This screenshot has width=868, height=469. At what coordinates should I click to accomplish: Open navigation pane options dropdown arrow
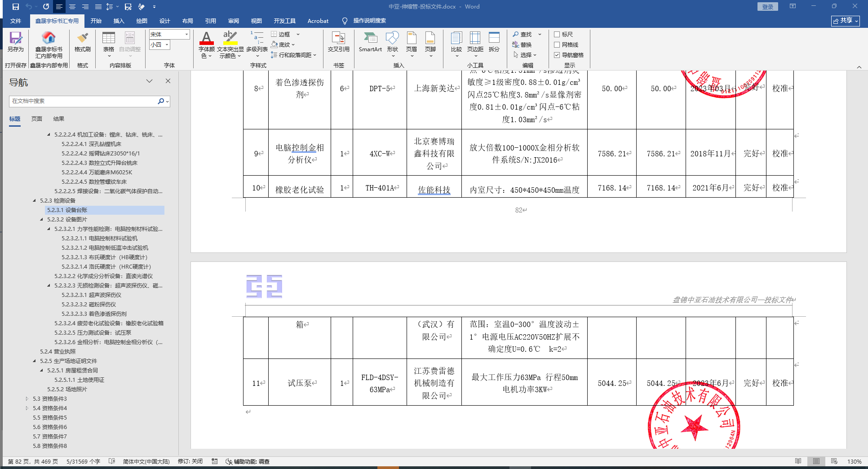point(150,81)
